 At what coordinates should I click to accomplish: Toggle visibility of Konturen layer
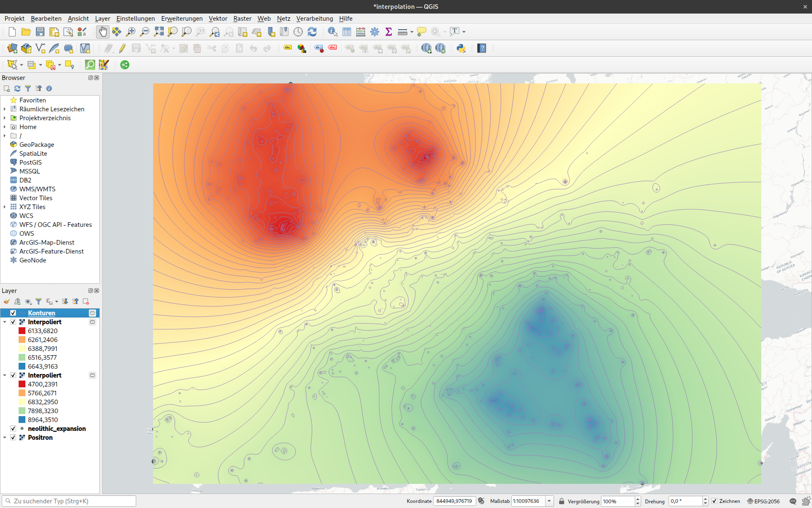pos(13,313)
